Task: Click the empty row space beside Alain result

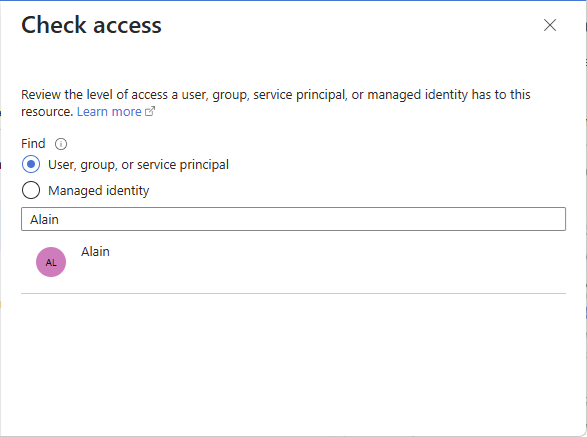Action: (x=337, y=262)
